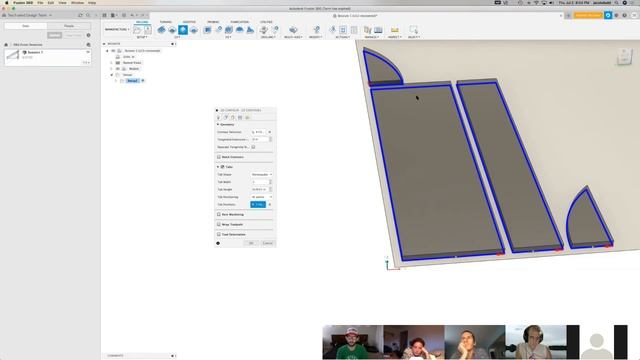640x360 pixels.
Task: Enable the Tool Orientation checkbox
Action: click(x=219, y=234)
